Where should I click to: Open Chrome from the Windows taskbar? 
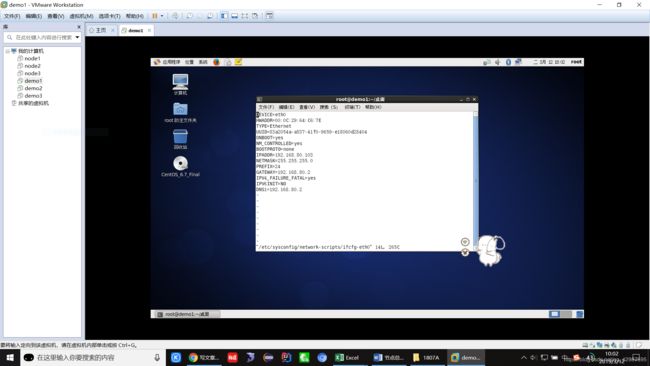203,357
